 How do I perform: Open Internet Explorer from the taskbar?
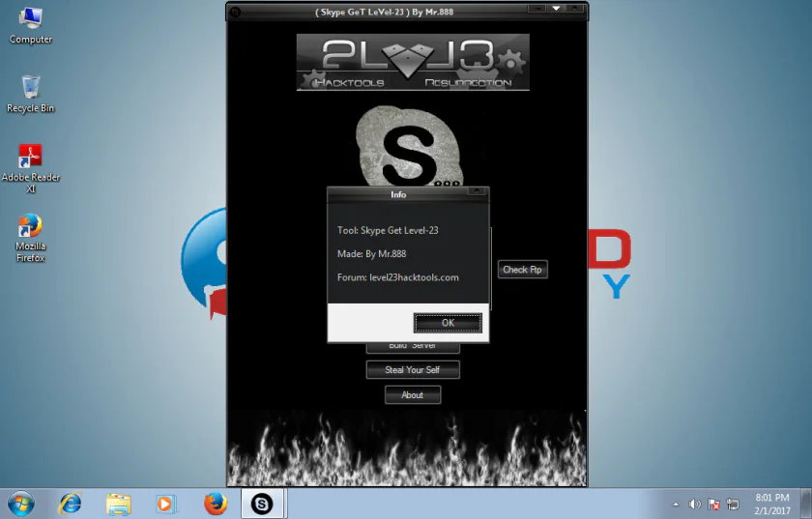pyautogui.click(x=71, y=504)
